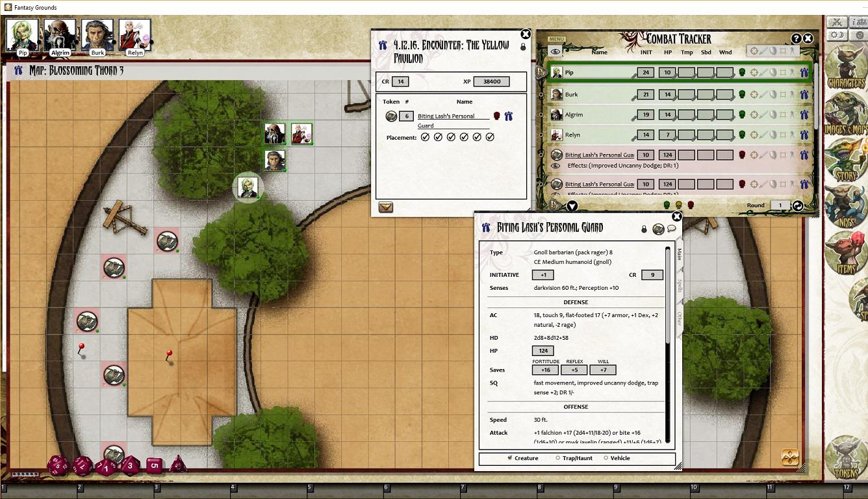Image resolution: width=868 pixels, height=499 pixels.
Task: Open the Combat Tracker MENU
Action: (557, 39)
